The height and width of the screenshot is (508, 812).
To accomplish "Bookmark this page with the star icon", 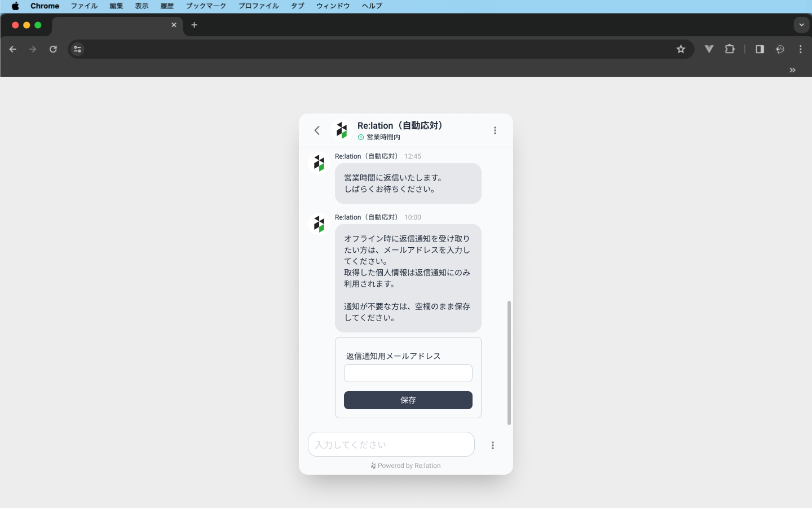I will tap(681, 49).
